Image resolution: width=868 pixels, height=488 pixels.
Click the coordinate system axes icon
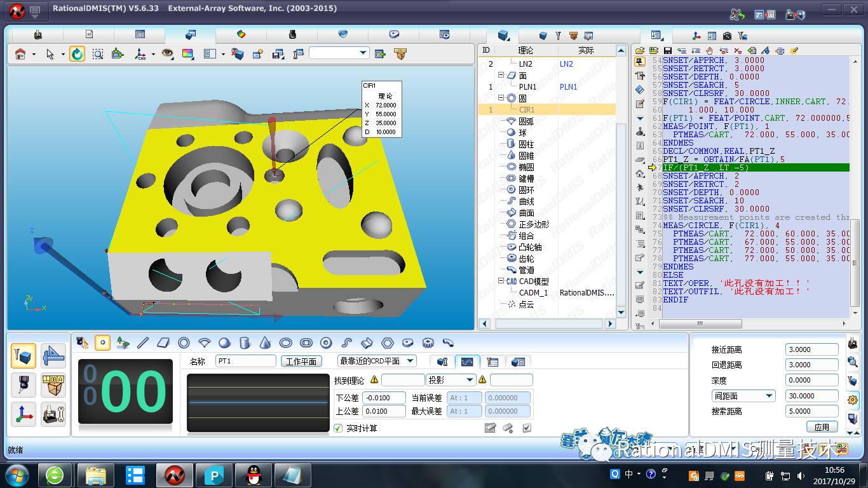pos(24,414)
